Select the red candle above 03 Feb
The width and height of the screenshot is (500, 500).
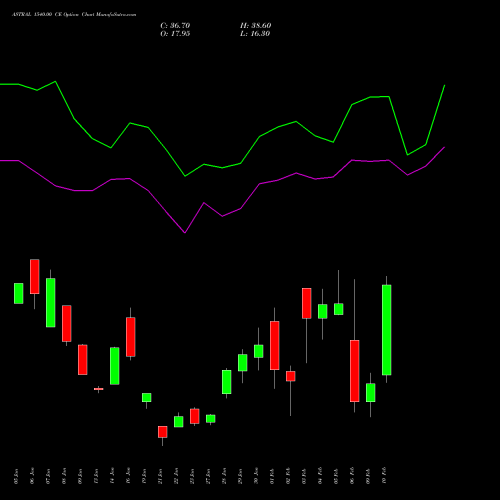(307, 303)
